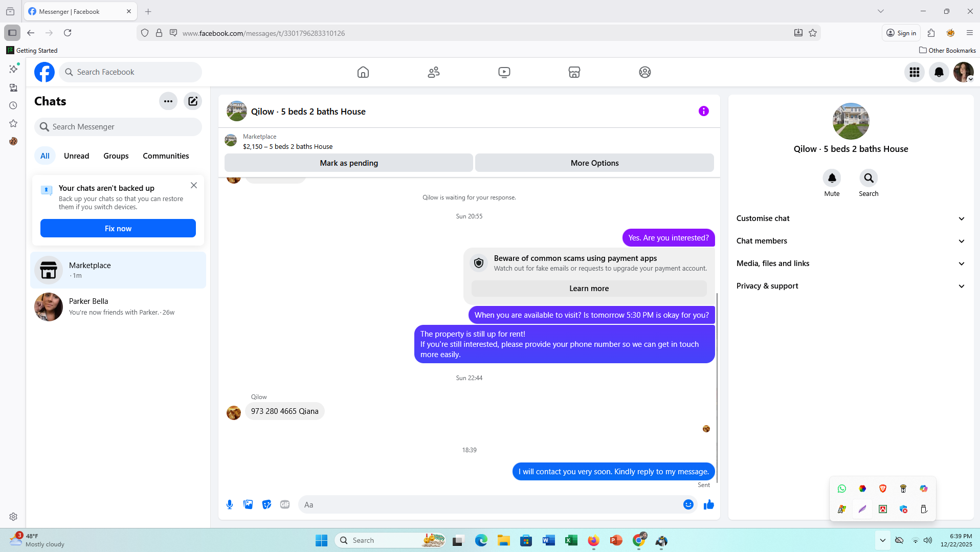Expand the Privacy & support section
980x552 pixels.
(x=851, y=286)
